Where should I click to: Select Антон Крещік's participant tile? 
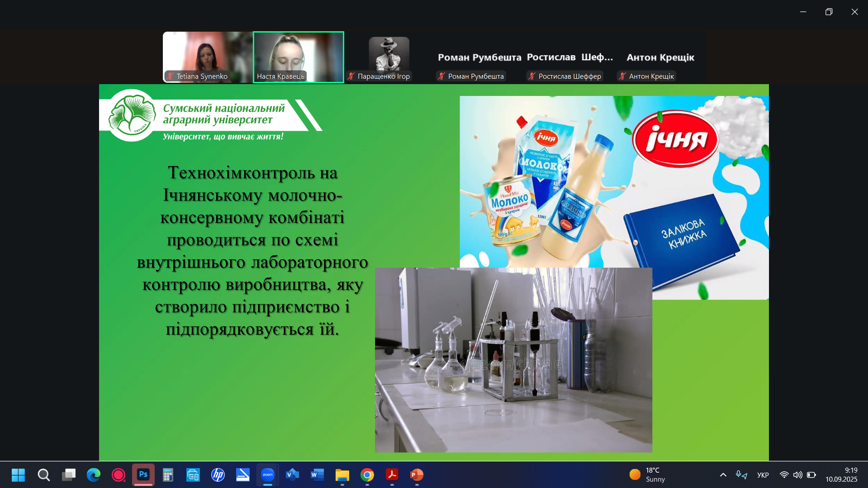(x=660, y=57)
